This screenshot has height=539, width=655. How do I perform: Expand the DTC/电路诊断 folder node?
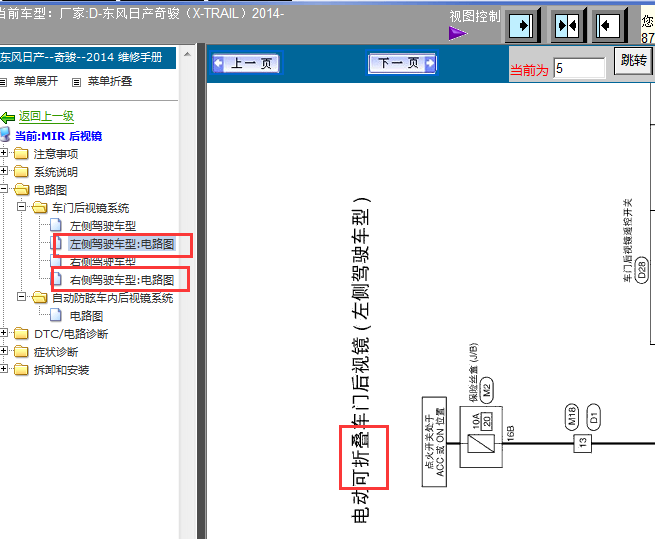(3, 333)
